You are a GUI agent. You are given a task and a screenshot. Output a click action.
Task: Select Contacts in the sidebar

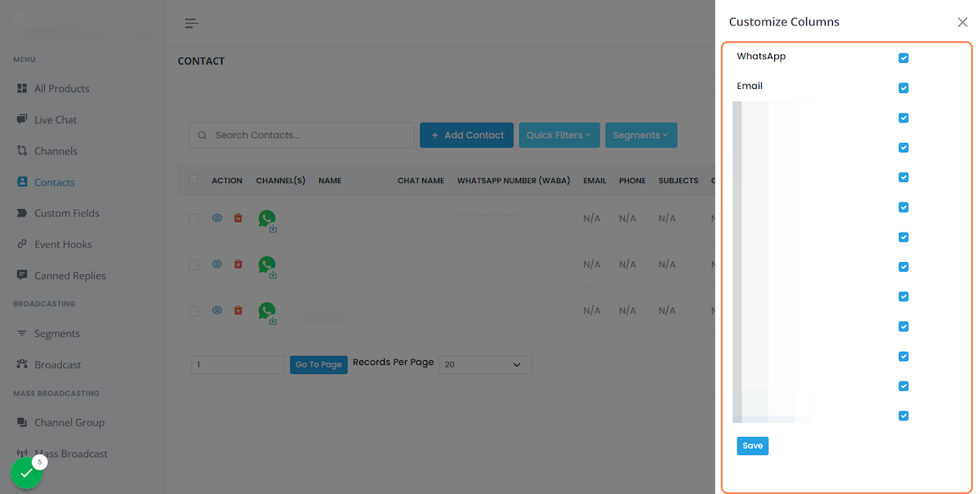[55, 182]
